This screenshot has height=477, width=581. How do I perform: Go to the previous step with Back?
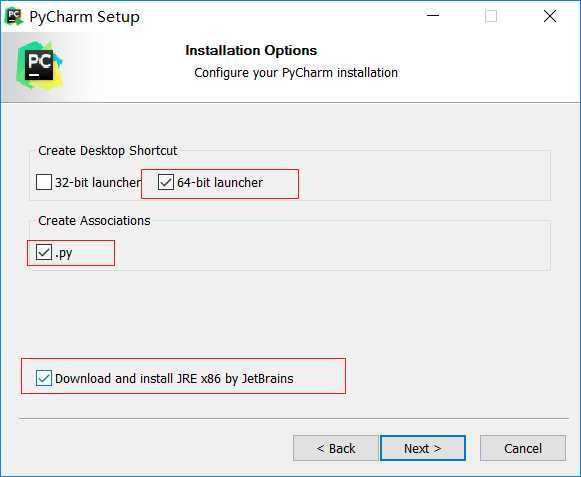336,448
